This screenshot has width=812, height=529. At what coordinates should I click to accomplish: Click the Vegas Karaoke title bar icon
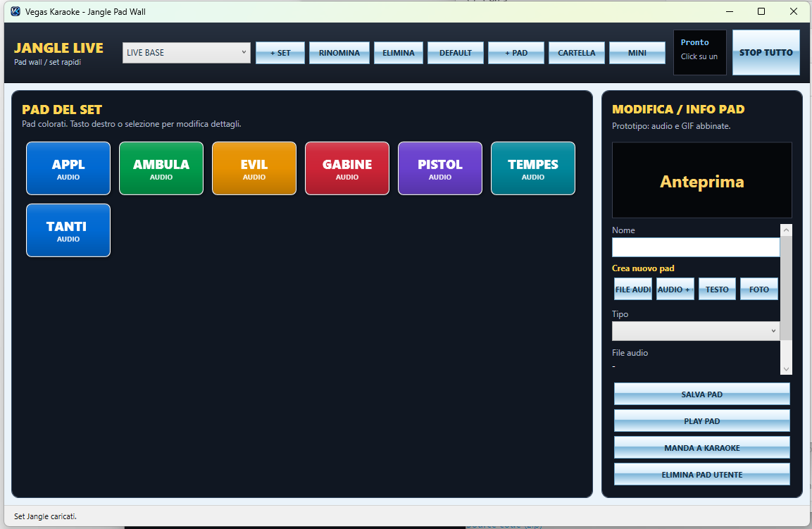pyautogui.click(x=15, y=11)
